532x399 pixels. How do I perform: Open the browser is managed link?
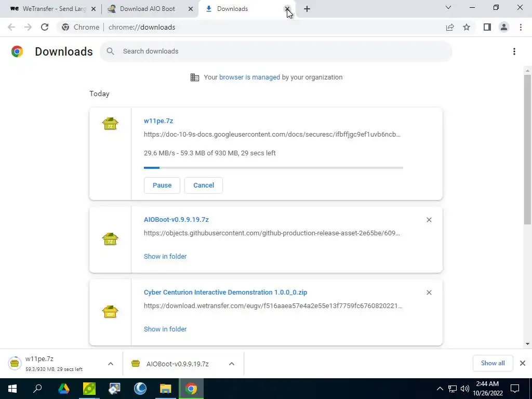tap(249, 77)
